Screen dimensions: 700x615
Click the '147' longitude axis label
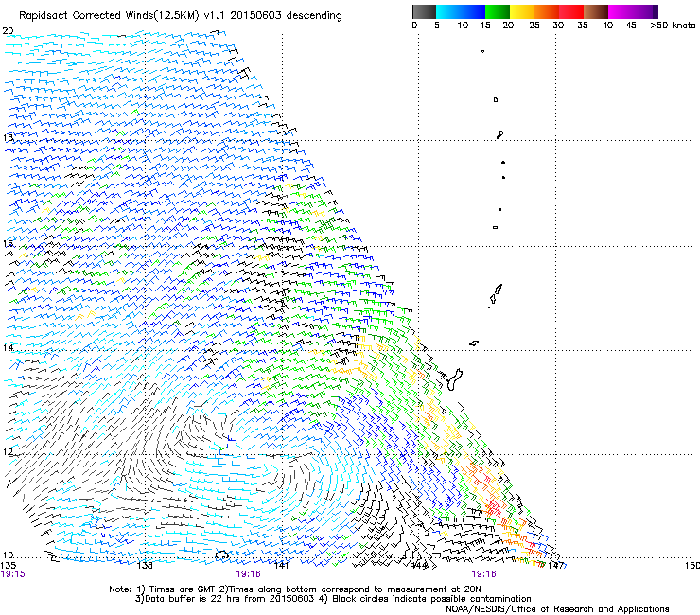[555, 566]
